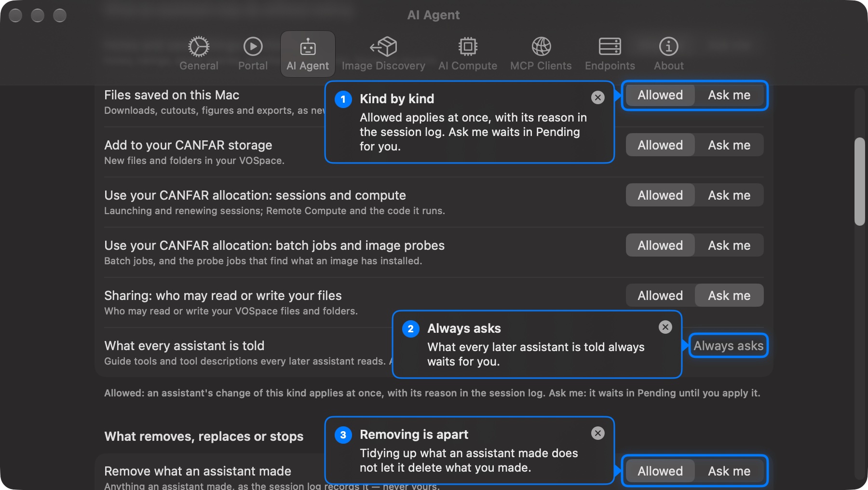Dismiss the Always asks tip
The image size is (868, 490).
point(665,327)
